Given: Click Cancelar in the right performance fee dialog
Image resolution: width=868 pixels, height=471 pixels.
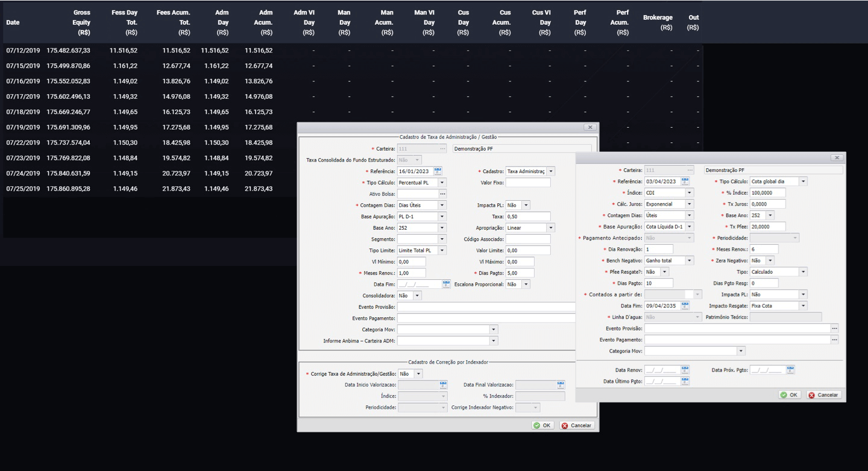Looking at the screenshot, I should tap(824, 395).
